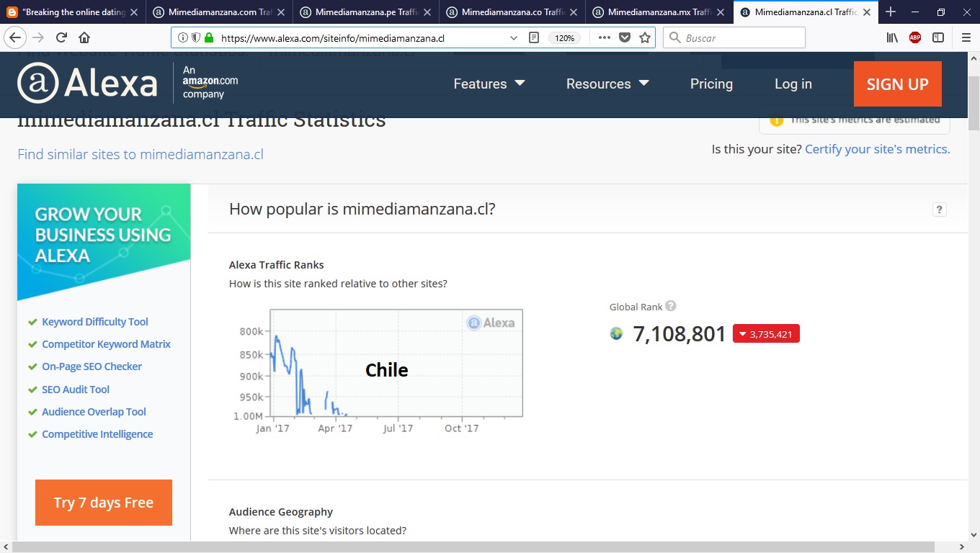The height and width of the screenshot is (553, 980).
Task: Switch to the Mimediamanzana.co tab
Action: (513, 12)
